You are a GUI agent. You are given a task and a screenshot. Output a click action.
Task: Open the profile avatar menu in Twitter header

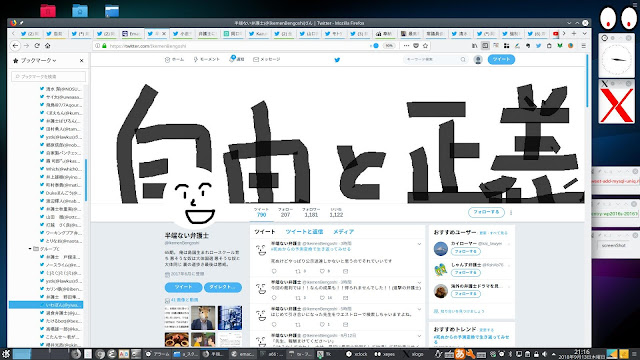[478, 60]
